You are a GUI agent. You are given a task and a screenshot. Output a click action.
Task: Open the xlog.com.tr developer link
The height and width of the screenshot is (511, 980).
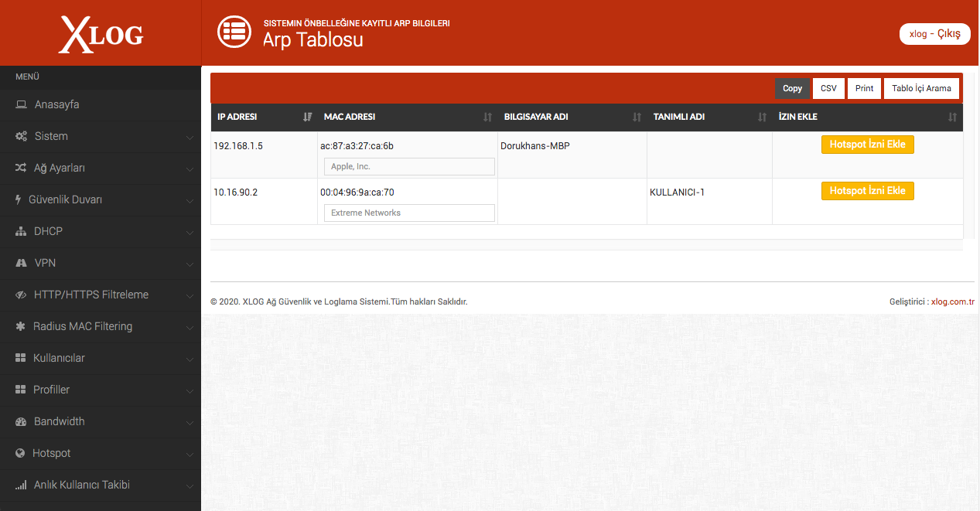[x=952, y=301]
